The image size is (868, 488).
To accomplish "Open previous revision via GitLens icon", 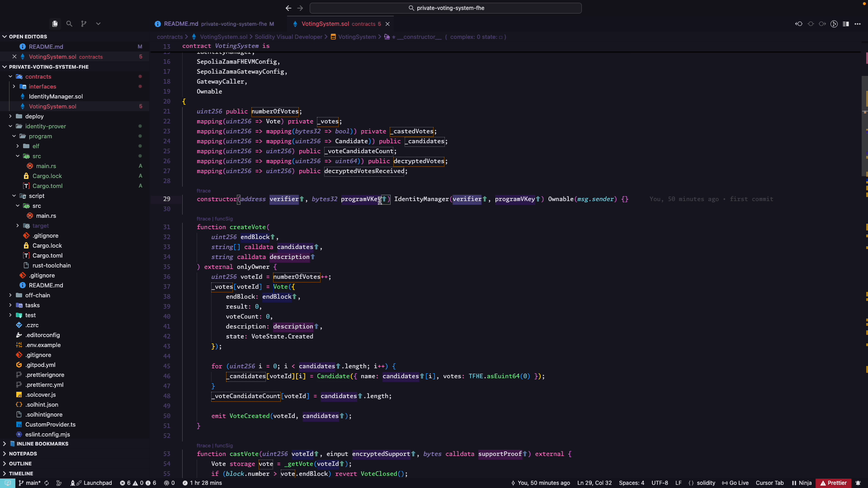I will (x=799, y=24).
